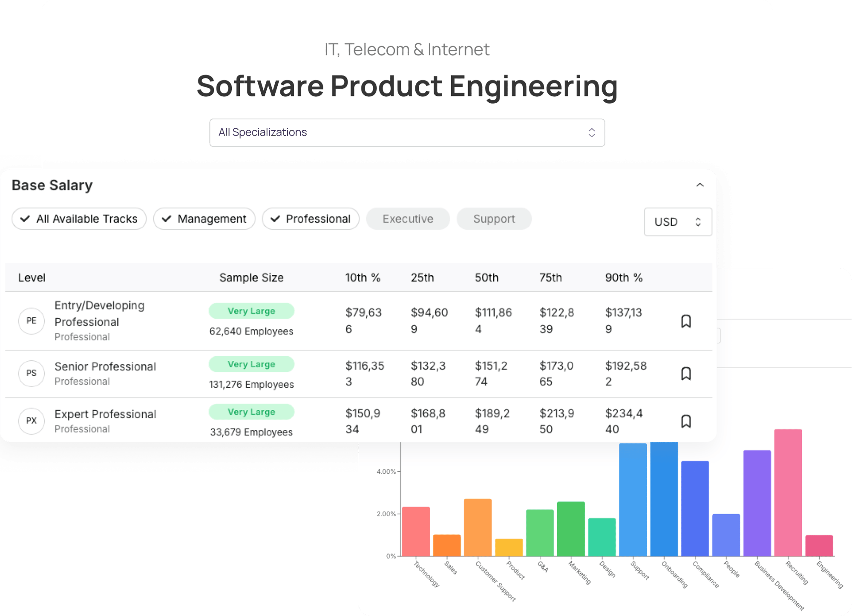Click the Sample Size column header
The image size is (852, 616).
pyautogui.click(x=251, y=278)
